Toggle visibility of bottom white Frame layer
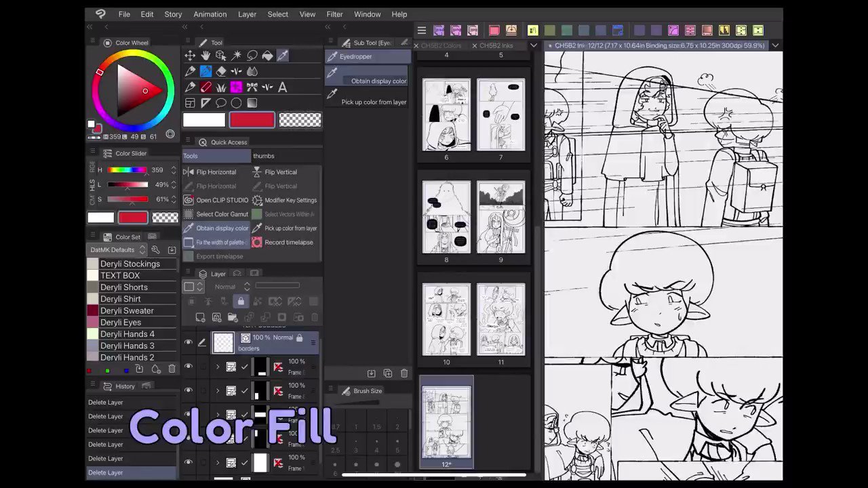The image size is (868, 488). (x=189, y=462)
